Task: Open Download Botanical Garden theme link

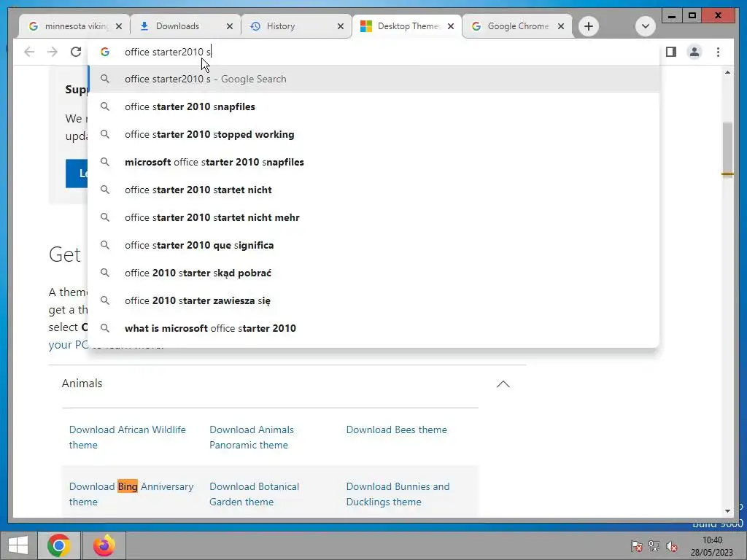Action: click(254, 494)
